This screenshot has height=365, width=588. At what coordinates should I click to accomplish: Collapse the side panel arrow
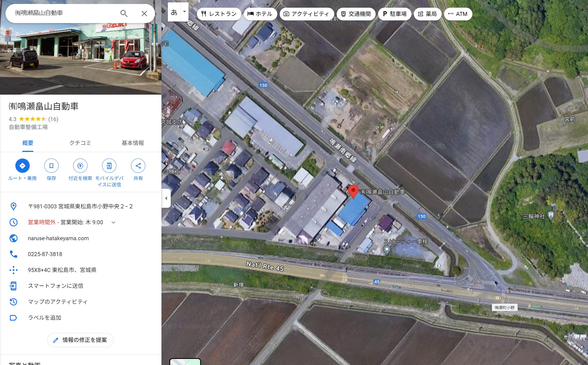pyautogui.click(x=166, y=198)
